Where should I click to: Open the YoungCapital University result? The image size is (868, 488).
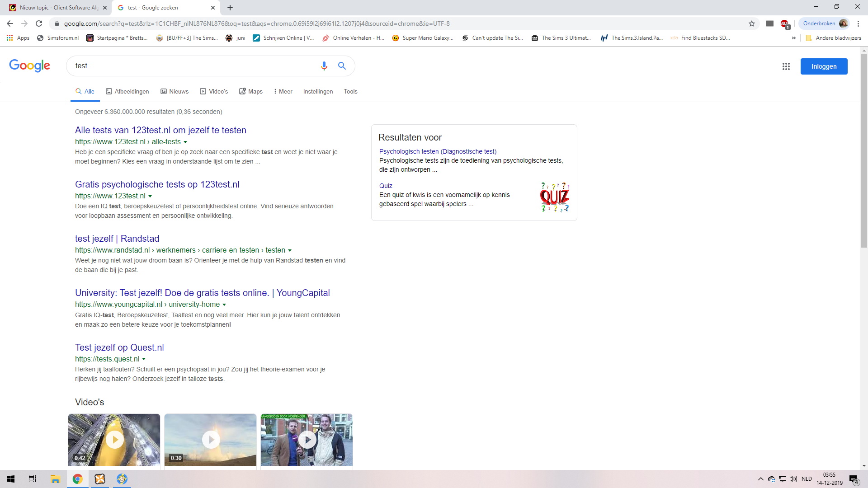[203, 293]
